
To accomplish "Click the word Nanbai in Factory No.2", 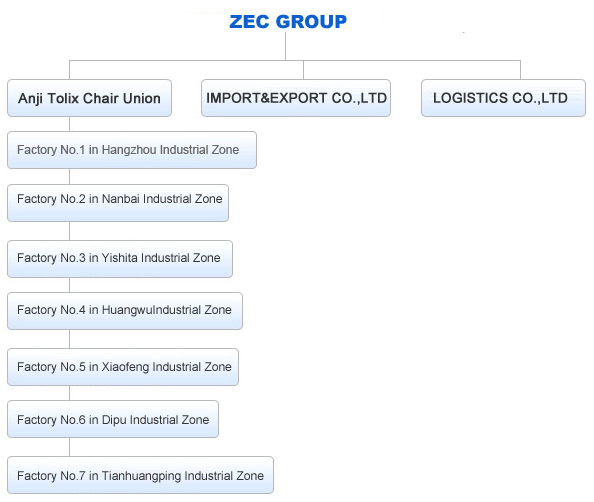I will pyautogui.click(x=121, y=199).
